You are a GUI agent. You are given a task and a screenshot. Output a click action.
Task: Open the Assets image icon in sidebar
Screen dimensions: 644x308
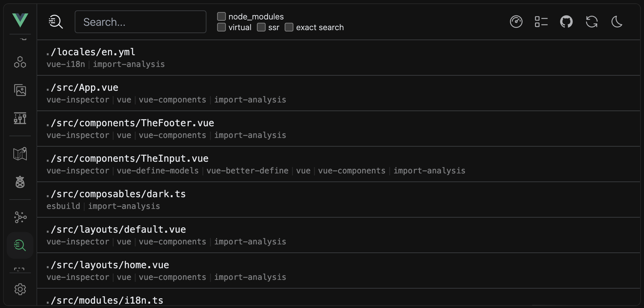[x=20, y=90]
